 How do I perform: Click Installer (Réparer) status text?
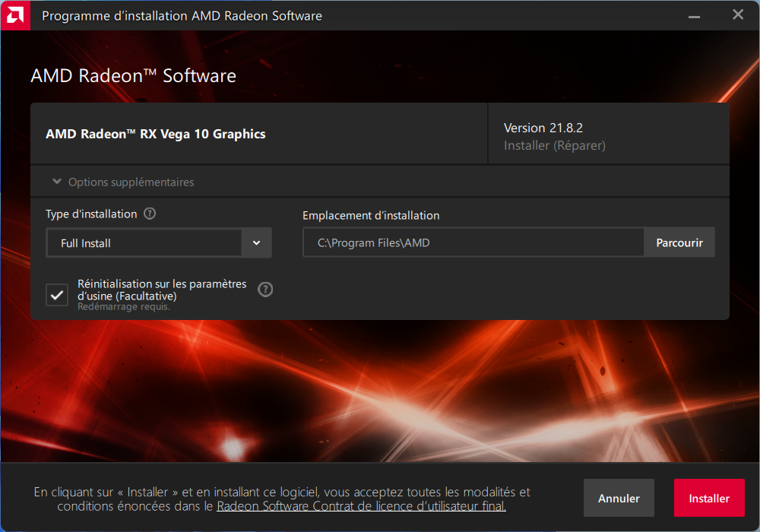[x=555, y=145]
